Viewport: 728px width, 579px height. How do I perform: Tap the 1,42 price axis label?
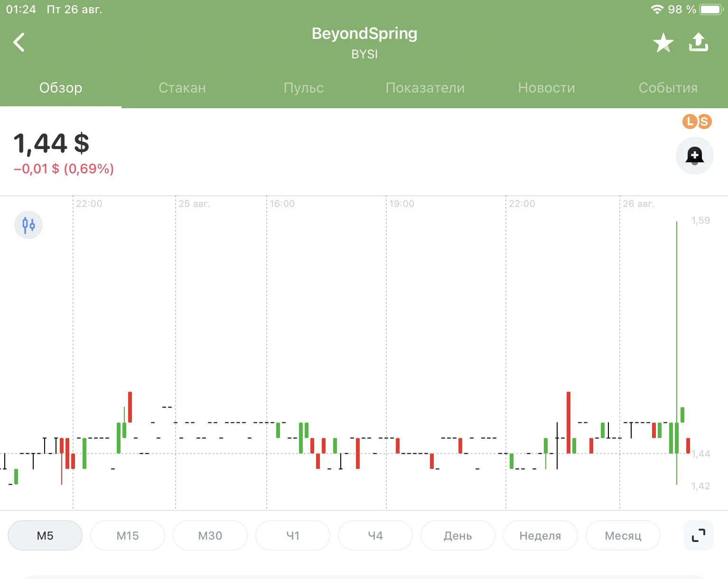coord(701,486)
